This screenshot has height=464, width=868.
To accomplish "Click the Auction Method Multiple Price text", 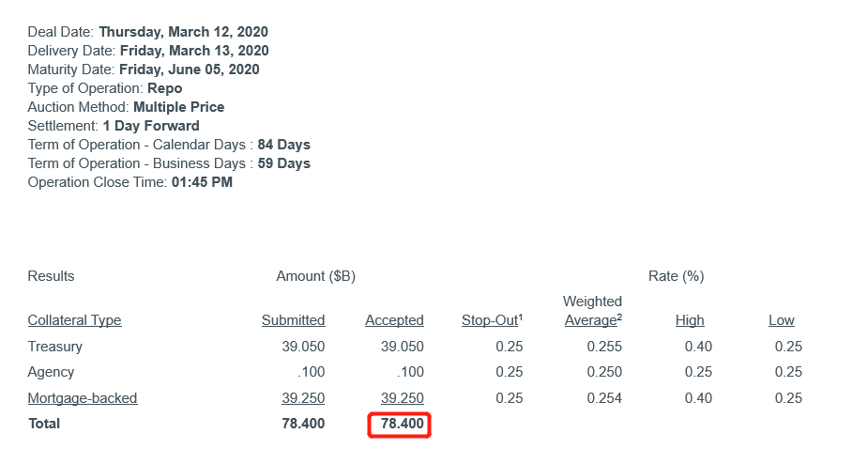I will [179, 107].
